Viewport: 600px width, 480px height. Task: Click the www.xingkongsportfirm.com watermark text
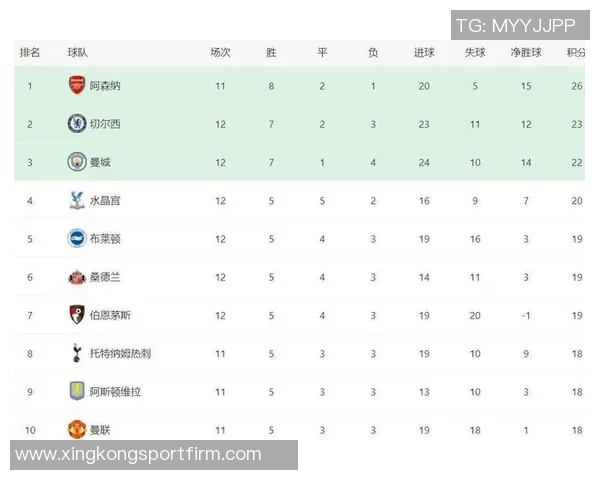pos(138,454)
